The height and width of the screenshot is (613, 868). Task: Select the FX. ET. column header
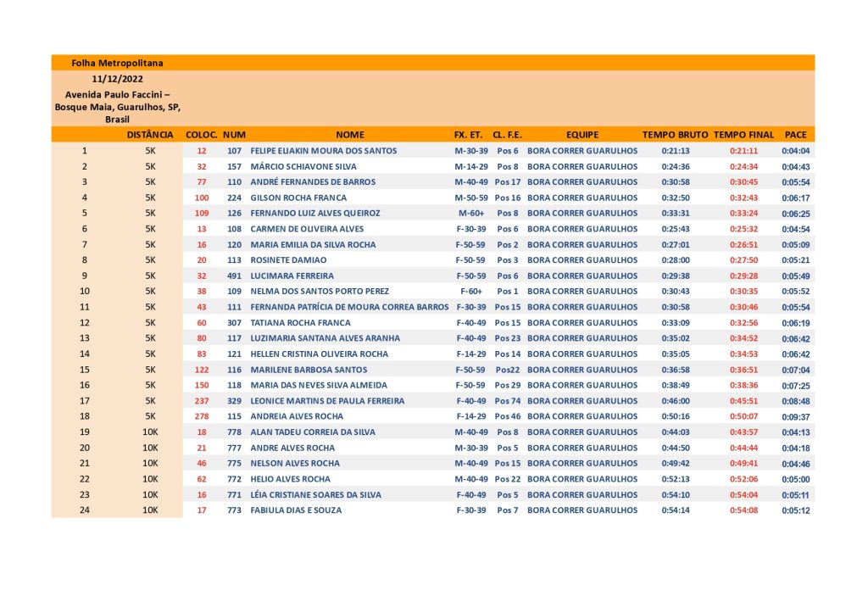pyautogui.click(x=468, y=135)
